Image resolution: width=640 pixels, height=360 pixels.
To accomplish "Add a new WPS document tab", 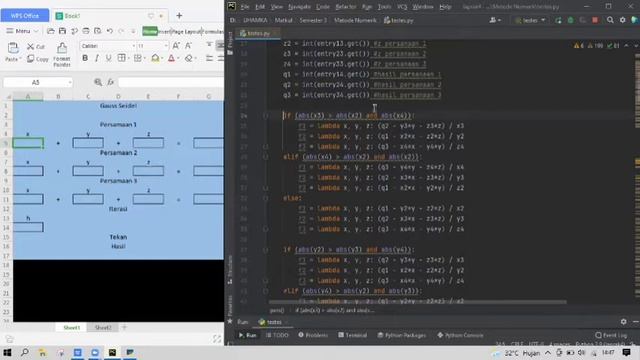I will pyautogui.click(x=179, y=16).
